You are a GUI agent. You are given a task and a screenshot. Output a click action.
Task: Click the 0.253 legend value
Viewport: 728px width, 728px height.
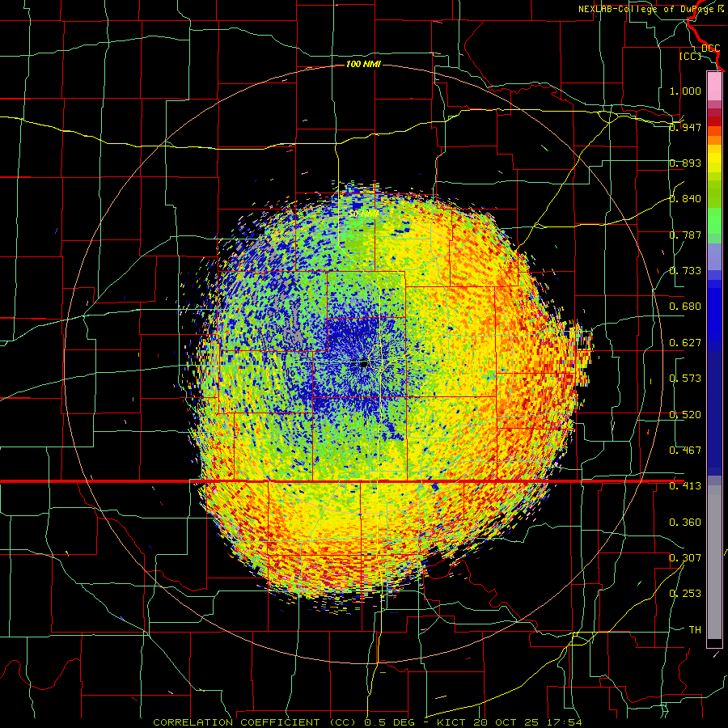coord(685,594)
